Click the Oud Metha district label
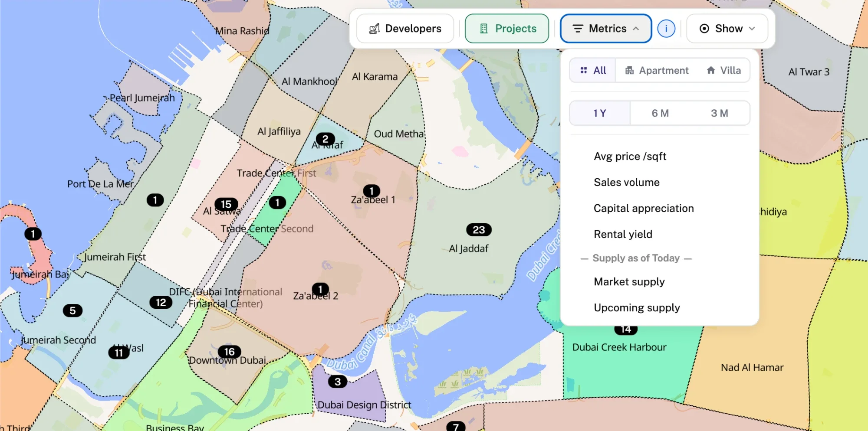 (399, 134)
